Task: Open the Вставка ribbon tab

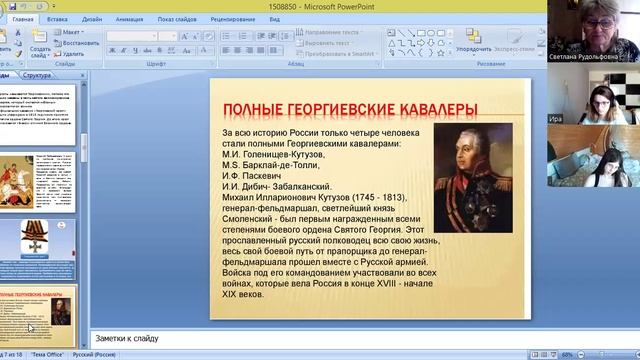Action: point(57,19)
